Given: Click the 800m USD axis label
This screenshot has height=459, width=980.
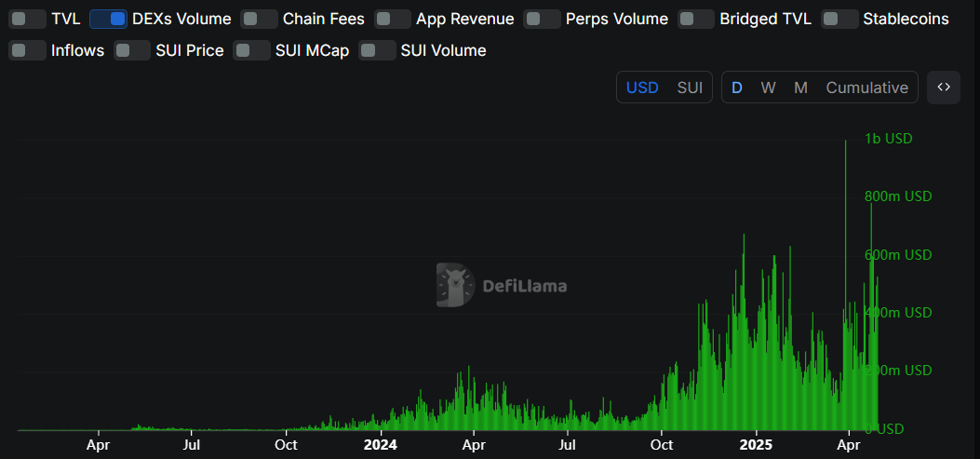Looking at the screenshot, I should 898,196.
